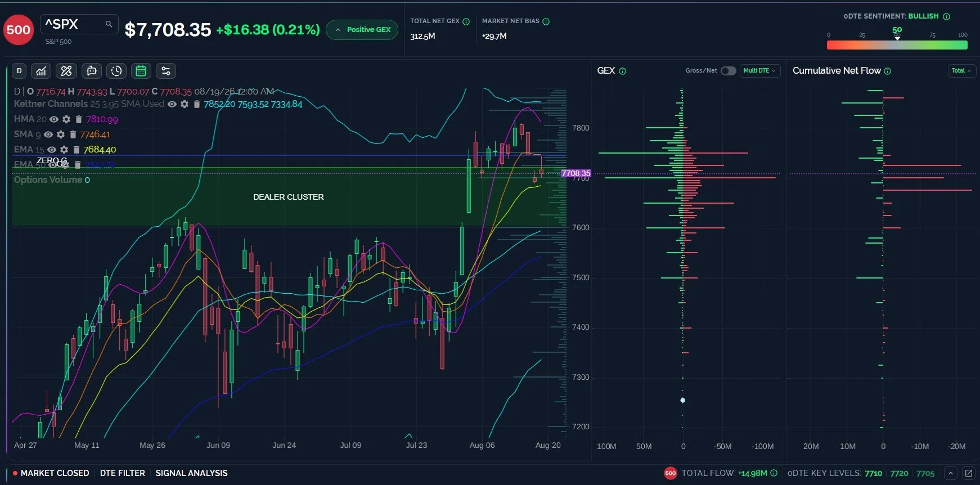Remove the EMA 15 indicator

tap(77, 150)
